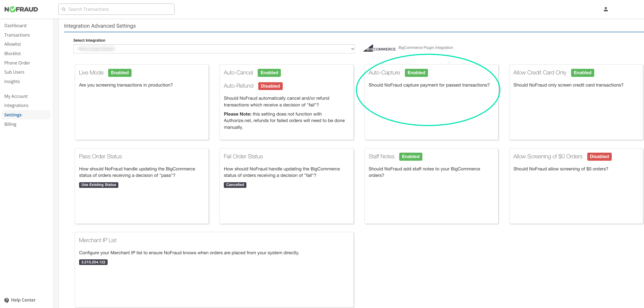Navigate to Phone Order
The image size is (644, 308).
pyautogui.click(x=17, y=63)
